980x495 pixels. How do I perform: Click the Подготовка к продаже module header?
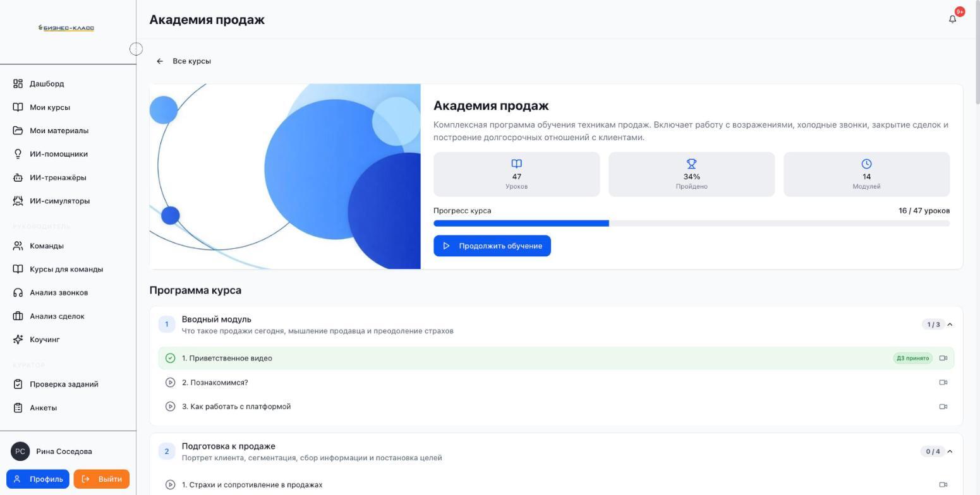point(556,451)
